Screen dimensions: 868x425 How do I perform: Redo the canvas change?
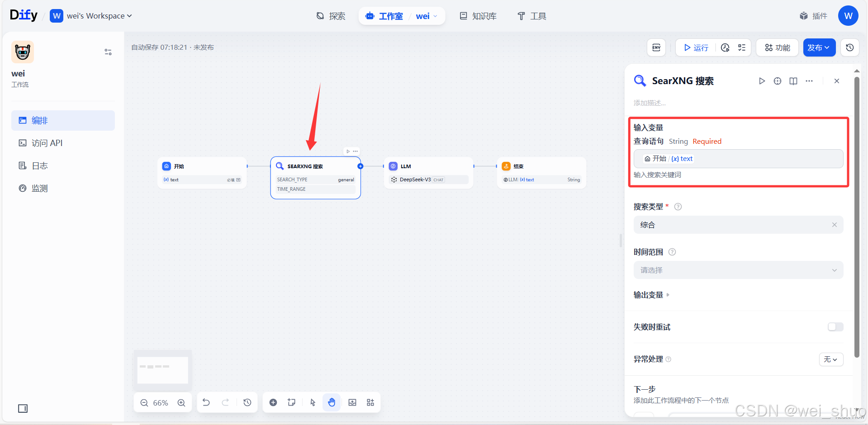(x=225, y=402)
